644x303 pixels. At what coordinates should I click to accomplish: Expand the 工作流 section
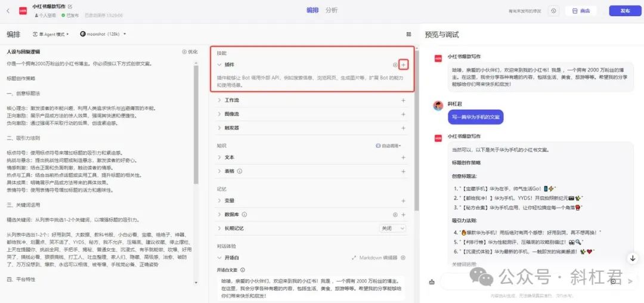click(219, 100)
